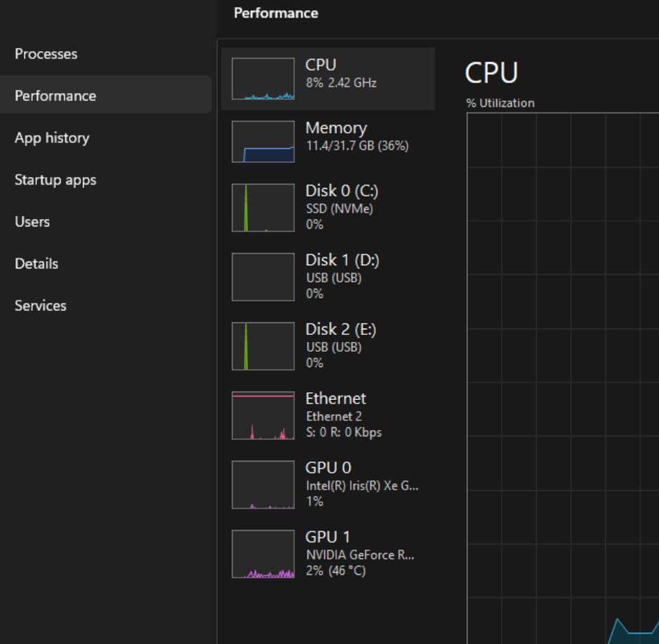Click the large CPU heading text
Screen dimensions: 659x644
pos(491,73)
